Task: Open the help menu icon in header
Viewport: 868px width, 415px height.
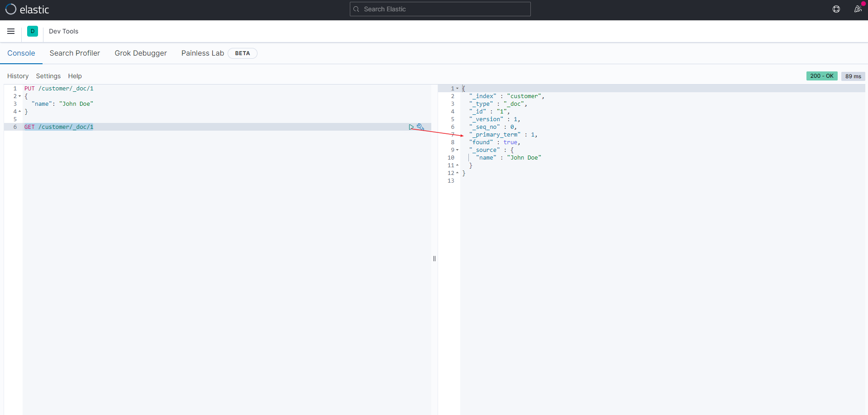Action: coord(836,9)
